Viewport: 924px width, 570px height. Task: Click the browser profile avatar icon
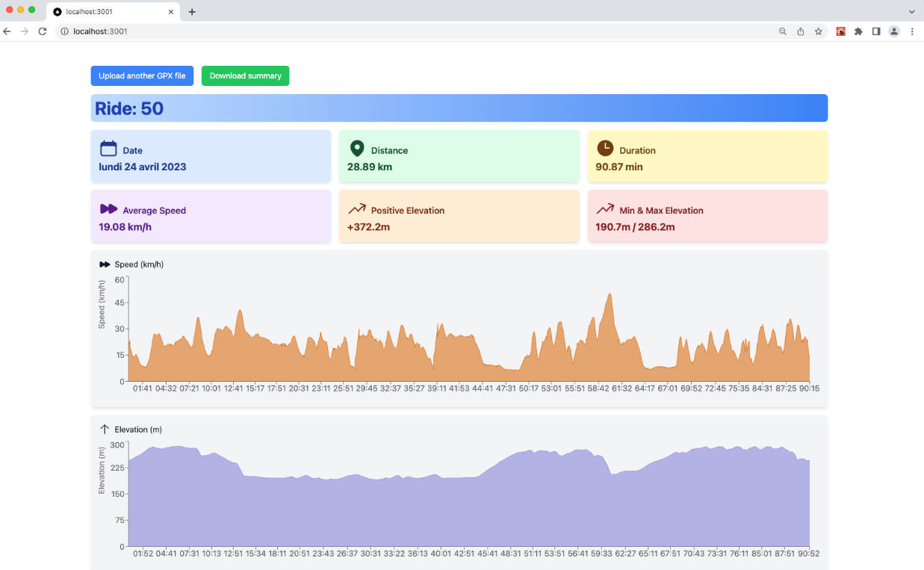[893, 31]
